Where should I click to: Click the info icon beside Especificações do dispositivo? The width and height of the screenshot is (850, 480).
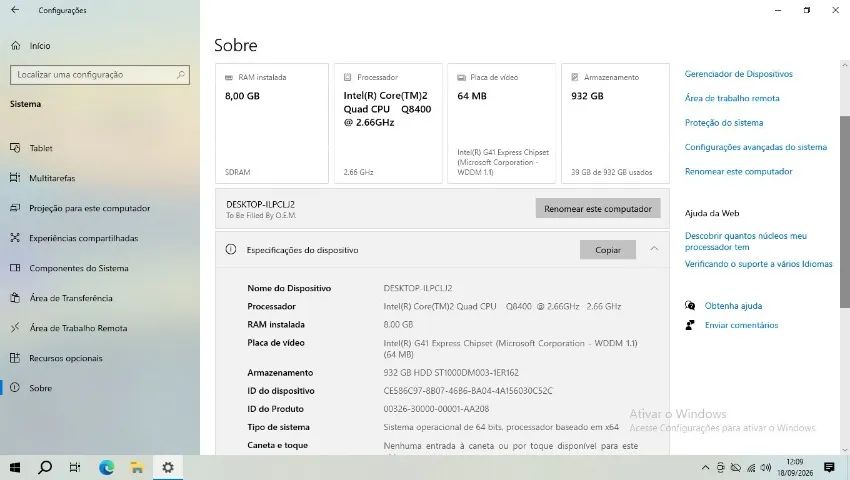tap(231, 249)
